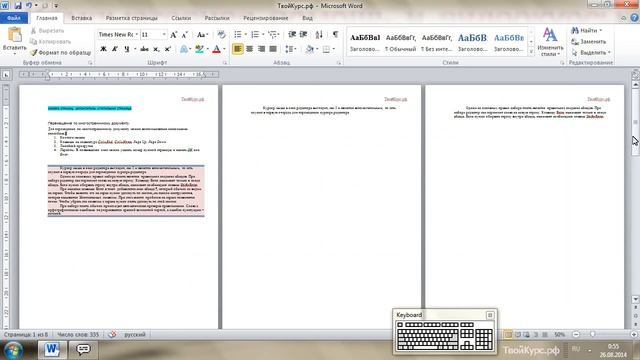Apply the text highlight color
This screenshot has height=360, width=640.
[199, 49]
